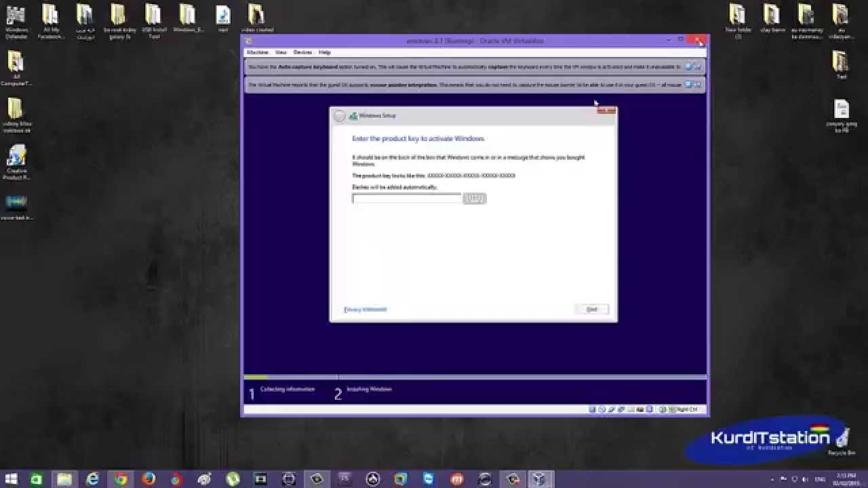Click the Collecting information step label

pos(288,389)
